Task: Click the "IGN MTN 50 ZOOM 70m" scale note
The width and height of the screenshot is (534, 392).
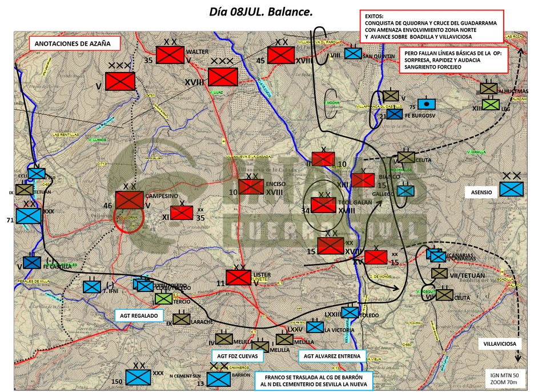Action: tap(504, 379)
